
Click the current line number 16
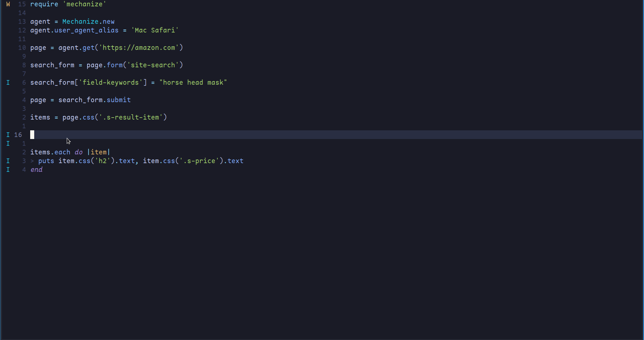click(x=18, y=135)
